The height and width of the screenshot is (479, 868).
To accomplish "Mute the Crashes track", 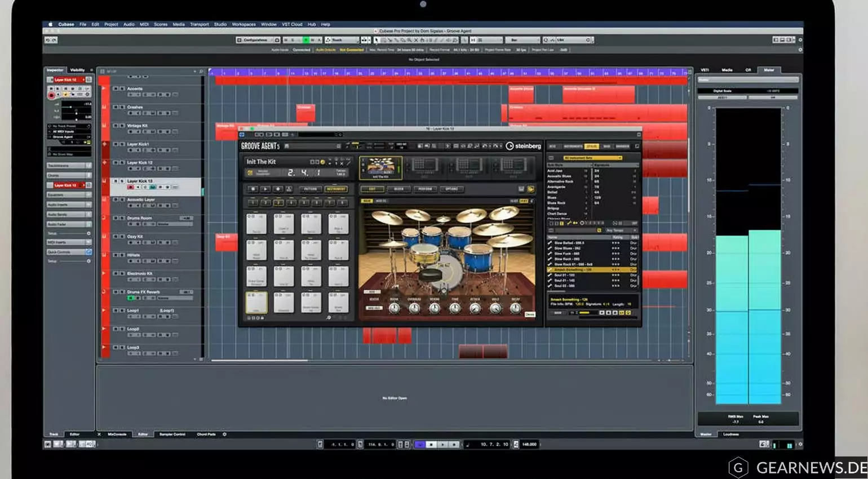I will click(x=116, y=107).
